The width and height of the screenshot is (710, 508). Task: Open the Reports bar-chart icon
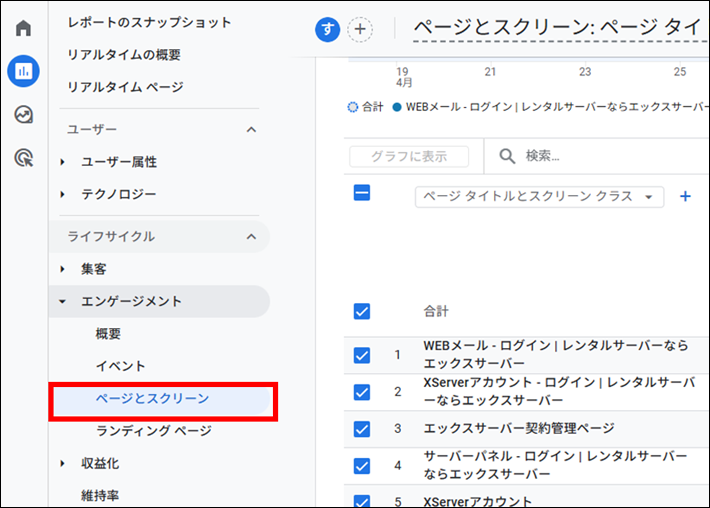pyautogui.click(x=24, y=71)
